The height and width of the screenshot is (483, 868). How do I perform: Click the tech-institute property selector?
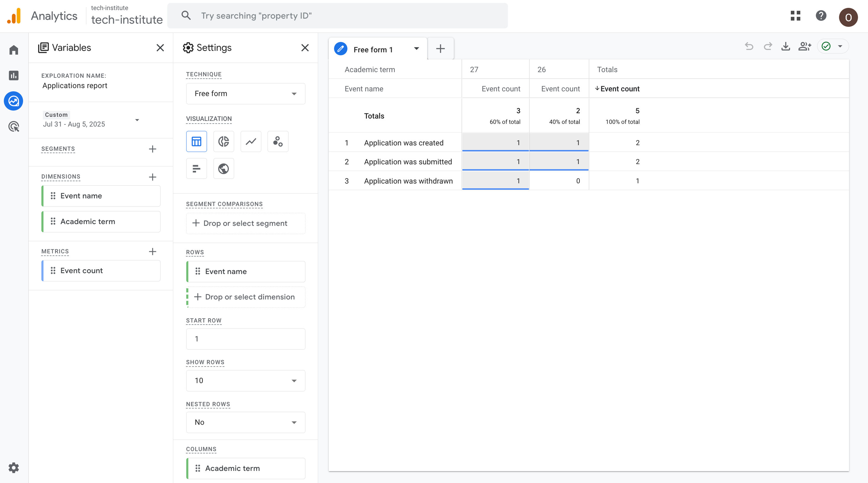[x=127, y=15]
